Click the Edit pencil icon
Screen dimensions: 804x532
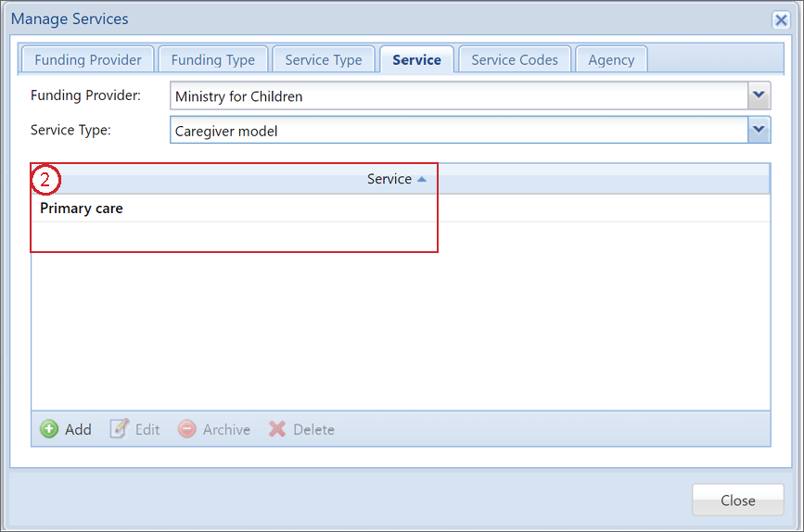tap(120, 428)
